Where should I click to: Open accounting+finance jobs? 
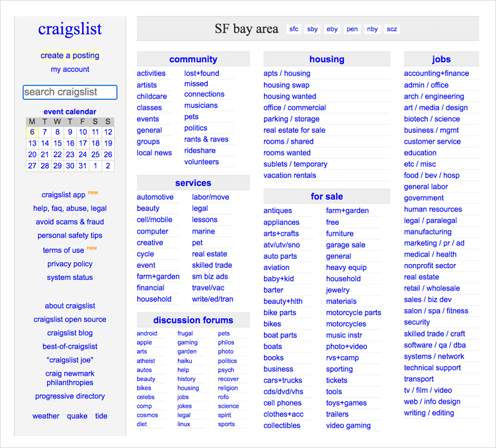click(436, 73)
